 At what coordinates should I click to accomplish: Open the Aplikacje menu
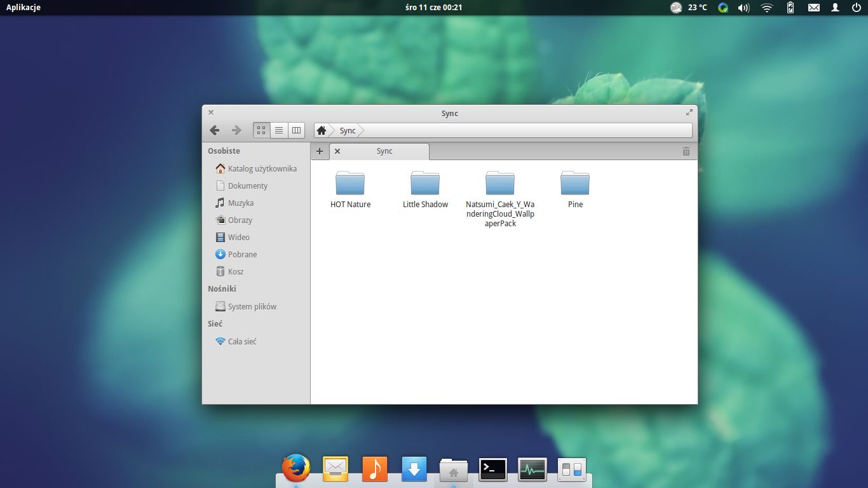click(x=24, y=8)
